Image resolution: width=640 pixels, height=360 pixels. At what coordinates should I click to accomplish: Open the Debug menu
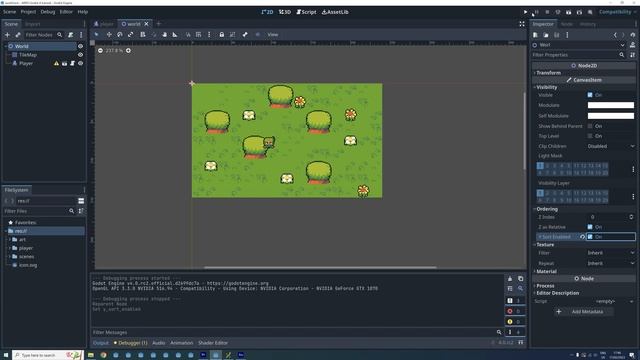48,12
